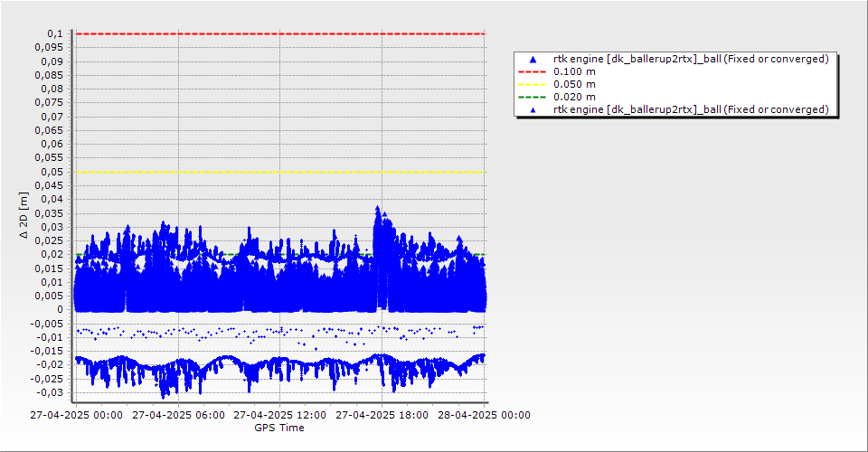Click the '0,02' y-axis tick label
Viewport: 868px width, 452px height.
(52, 255)
